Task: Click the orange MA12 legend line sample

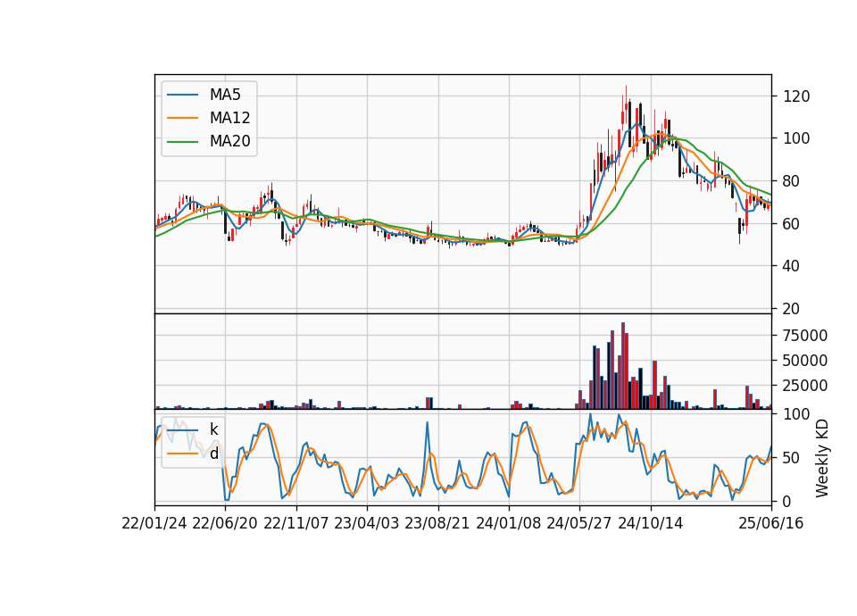Action: point(182,118)
